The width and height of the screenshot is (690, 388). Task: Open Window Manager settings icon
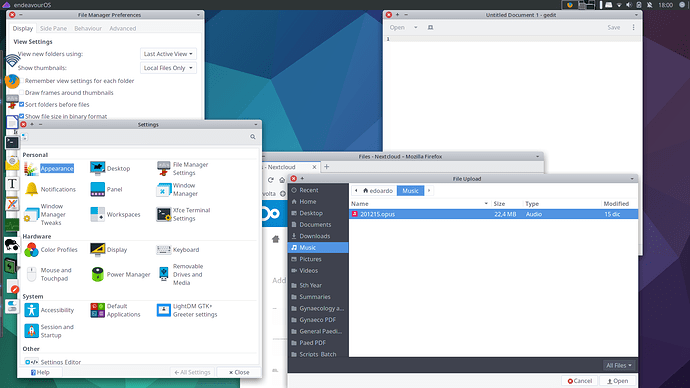point(163,190)
